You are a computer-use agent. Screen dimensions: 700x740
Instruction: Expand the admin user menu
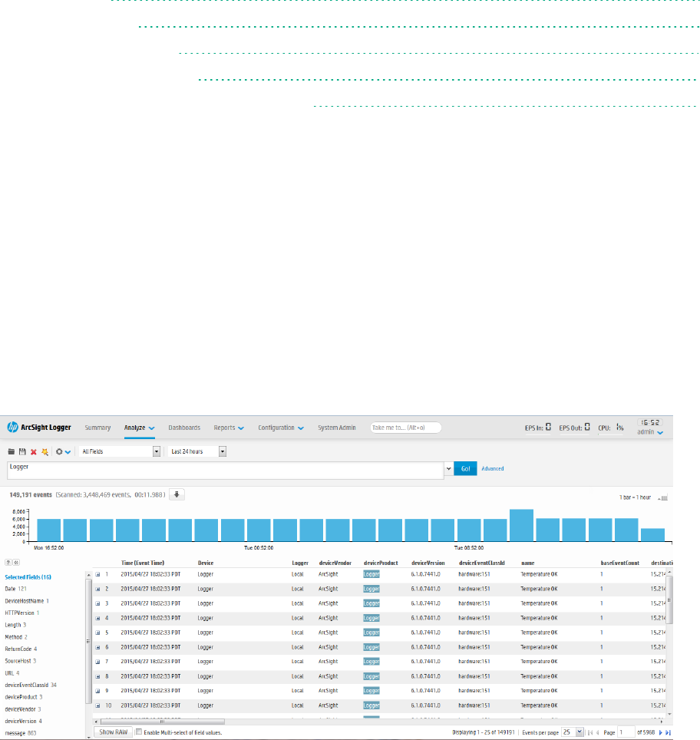click(x=650, y=432)
